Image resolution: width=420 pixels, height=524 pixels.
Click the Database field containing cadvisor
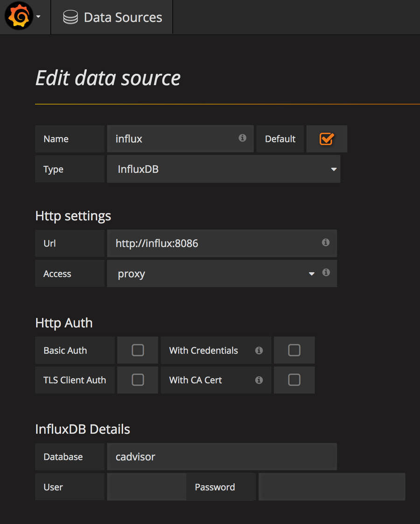click(x=222, y=457)
